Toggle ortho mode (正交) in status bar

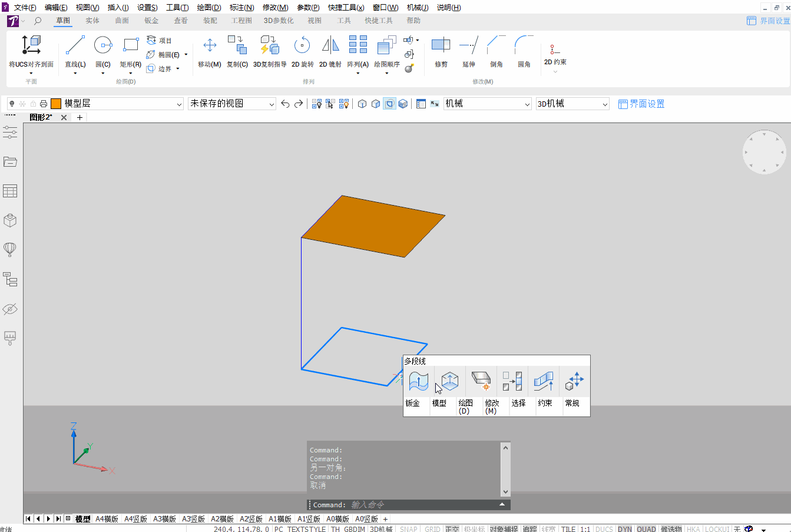452,529
